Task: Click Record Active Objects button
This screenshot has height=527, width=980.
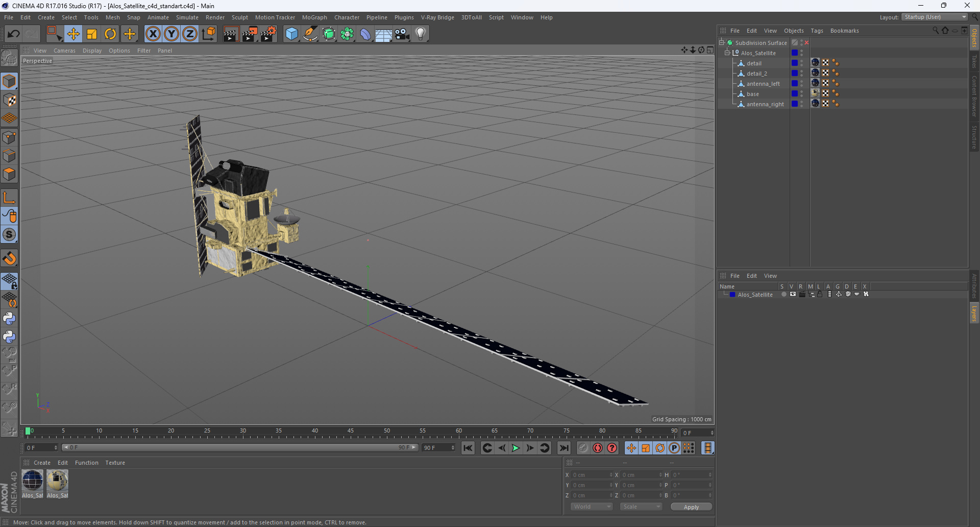Action: (583, 448)
